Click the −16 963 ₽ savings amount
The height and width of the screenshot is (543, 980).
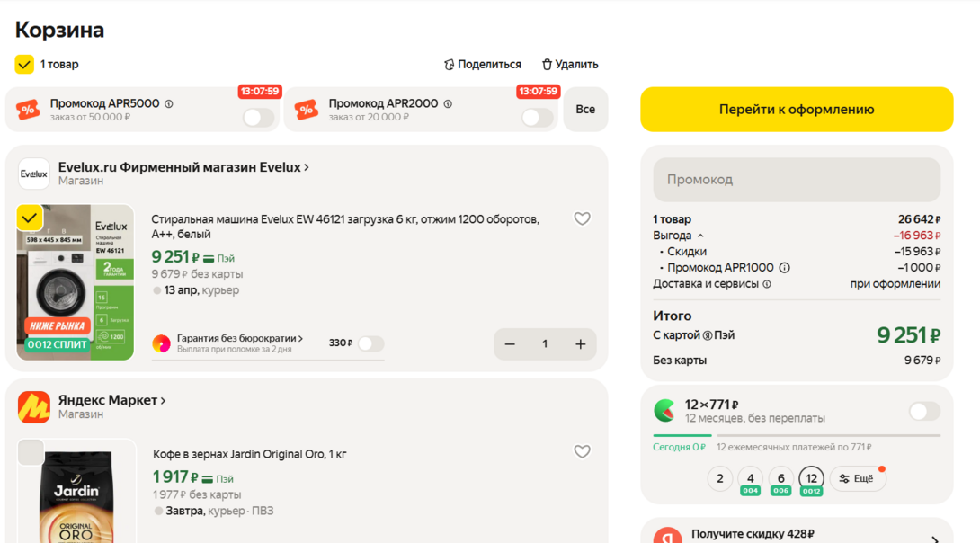(x=917, y=236)
